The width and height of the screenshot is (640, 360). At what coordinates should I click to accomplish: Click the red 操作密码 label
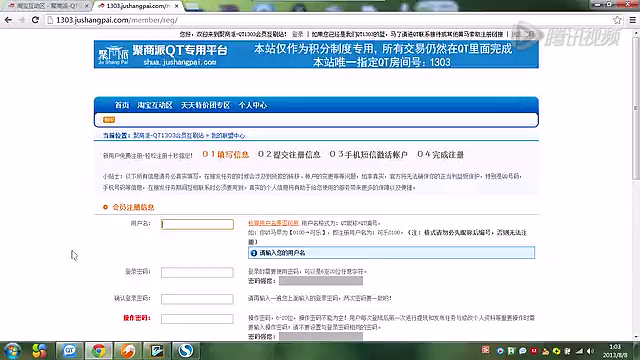point(137,318)
